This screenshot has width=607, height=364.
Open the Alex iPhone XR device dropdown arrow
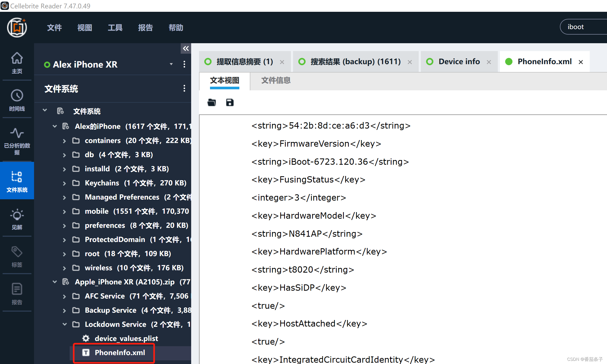pos(171,64)
